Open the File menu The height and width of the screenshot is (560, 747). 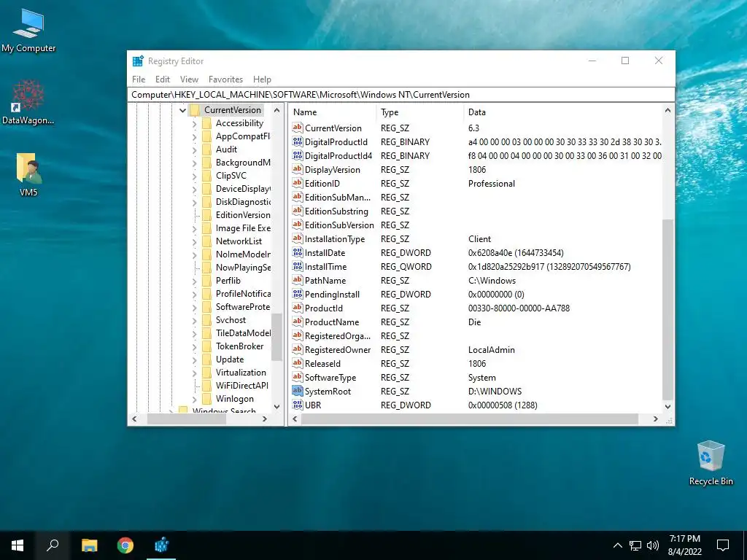point(139,79)
